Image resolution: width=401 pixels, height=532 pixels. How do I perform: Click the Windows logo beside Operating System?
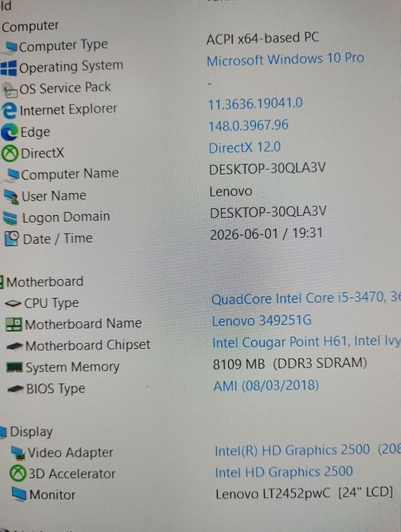(x=8, y=68)
